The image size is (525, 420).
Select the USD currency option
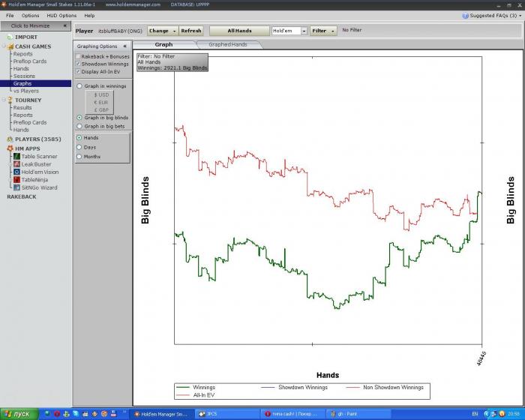[x=101, y=94]
